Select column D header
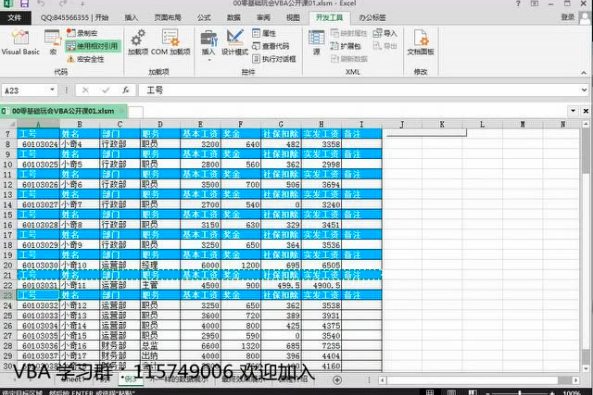Screen dimensions: 593x395 [160, 124]
